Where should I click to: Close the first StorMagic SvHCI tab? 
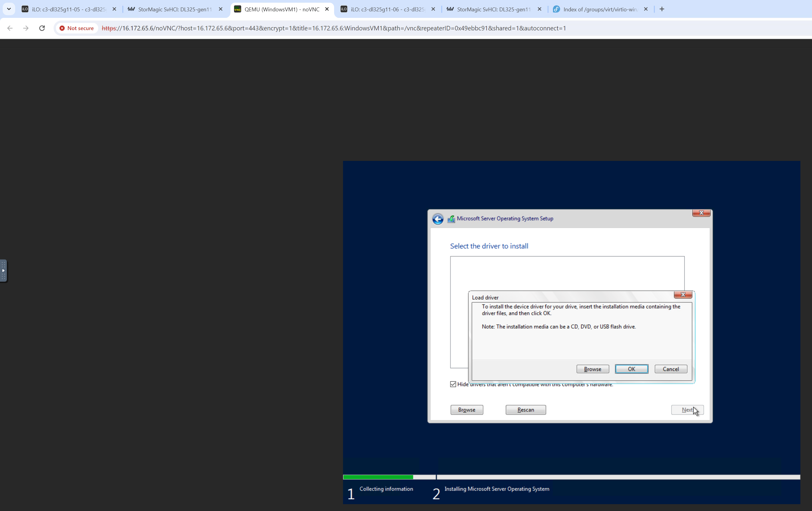click(221, 9)
